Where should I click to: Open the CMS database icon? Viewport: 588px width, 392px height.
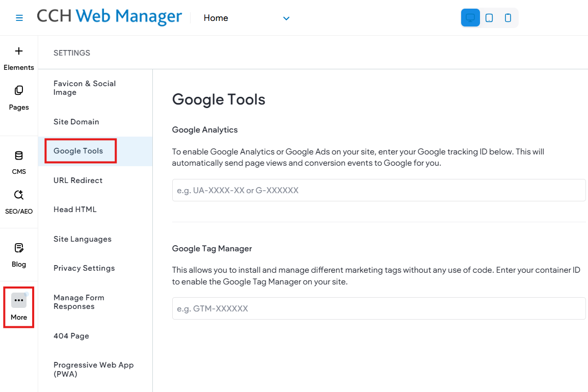point(19,155)
